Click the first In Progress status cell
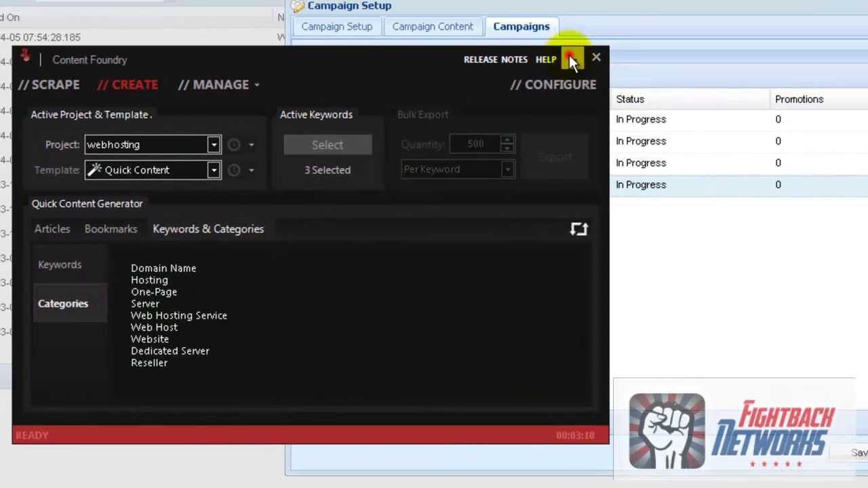The image size is (868, 488). coord(641,119)
